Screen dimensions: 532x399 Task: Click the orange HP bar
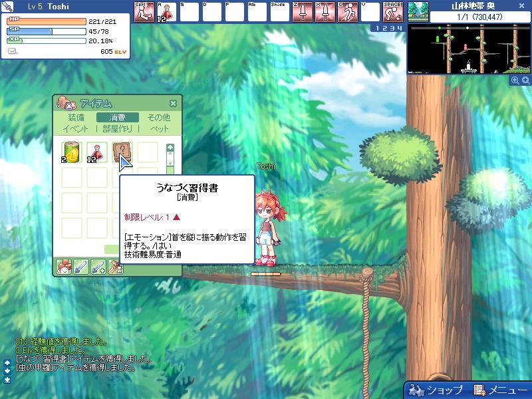[x=47, y=21]
